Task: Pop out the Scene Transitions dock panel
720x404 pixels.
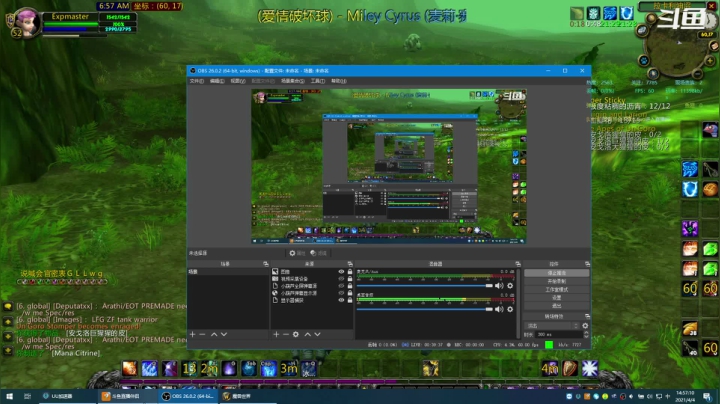Action: 587,316
